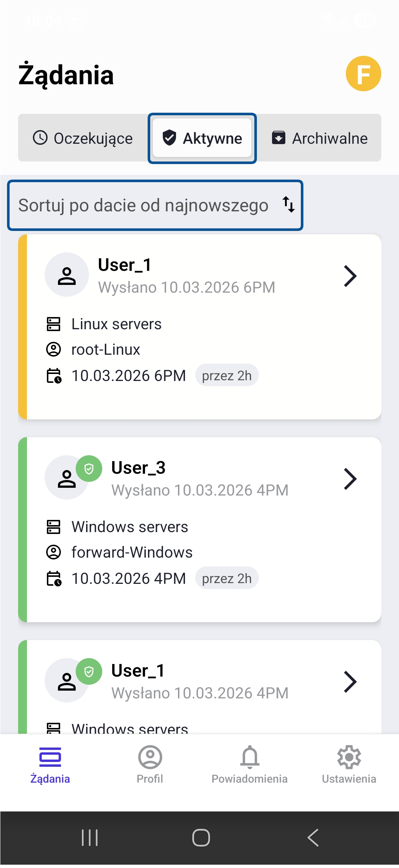The image size is (399, 868).
Task: Tap the sort arrows icon
Action: 289,205
